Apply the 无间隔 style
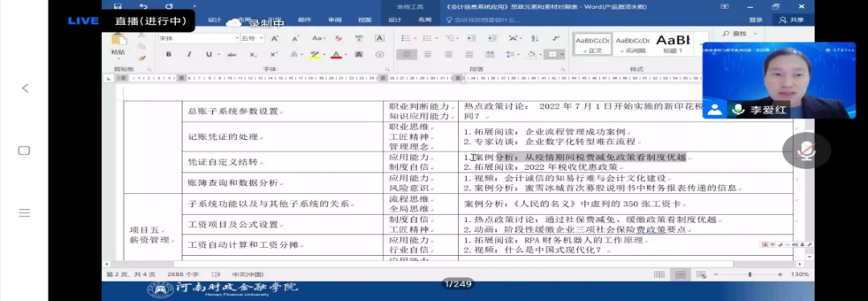Screen dimensions: 868x301 point(633,44)
